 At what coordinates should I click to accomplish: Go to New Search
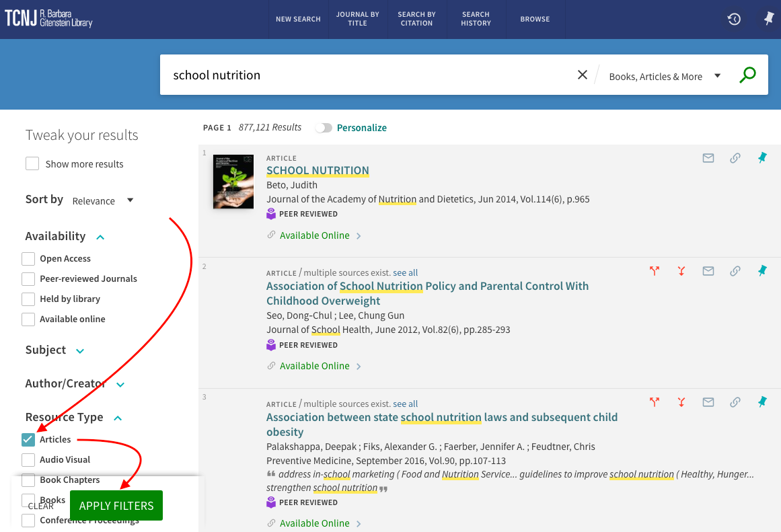pyautogui.click(x=299, y=19)
